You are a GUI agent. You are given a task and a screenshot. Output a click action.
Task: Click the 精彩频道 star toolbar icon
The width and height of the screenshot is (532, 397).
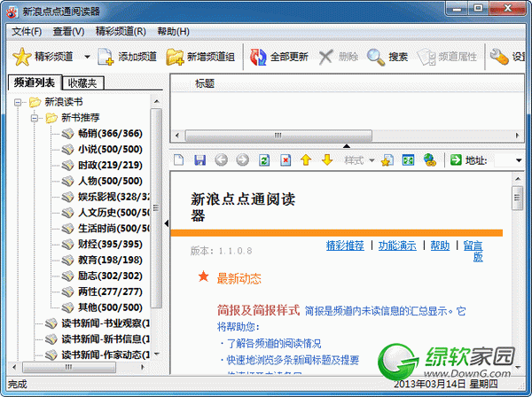pyautogui.click(x=21, y=57)
